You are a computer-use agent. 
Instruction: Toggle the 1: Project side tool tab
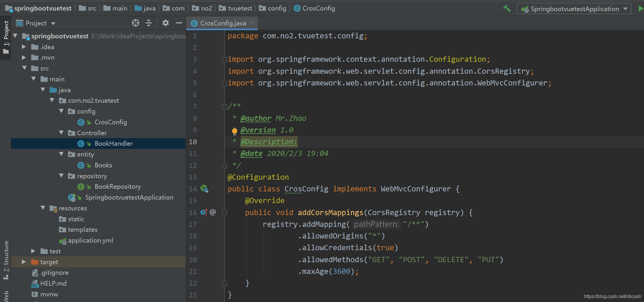(x=6, y=38)
